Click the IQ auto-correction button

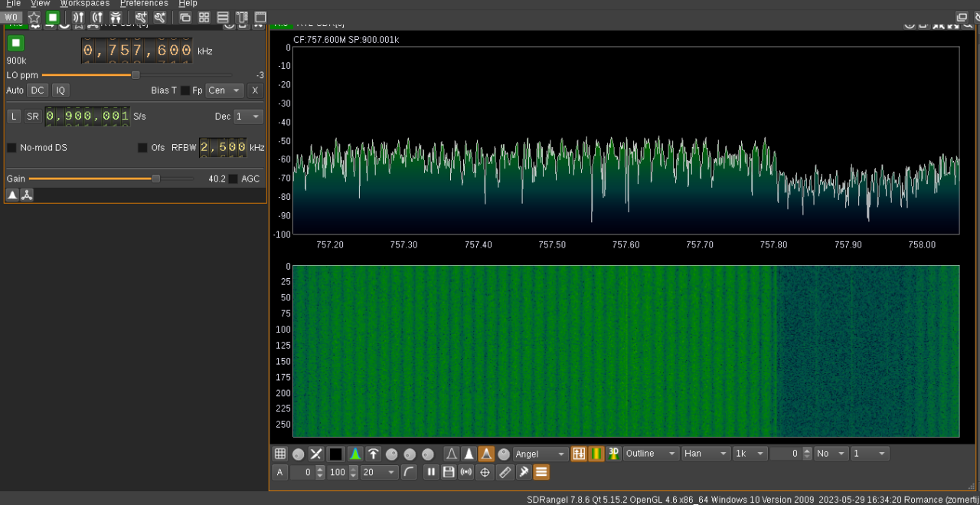pyautogui.click(x=60, y=90)
